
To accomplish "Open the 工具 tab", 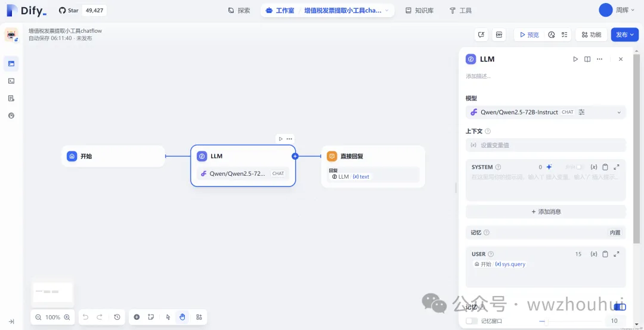I will pos(460,10).
